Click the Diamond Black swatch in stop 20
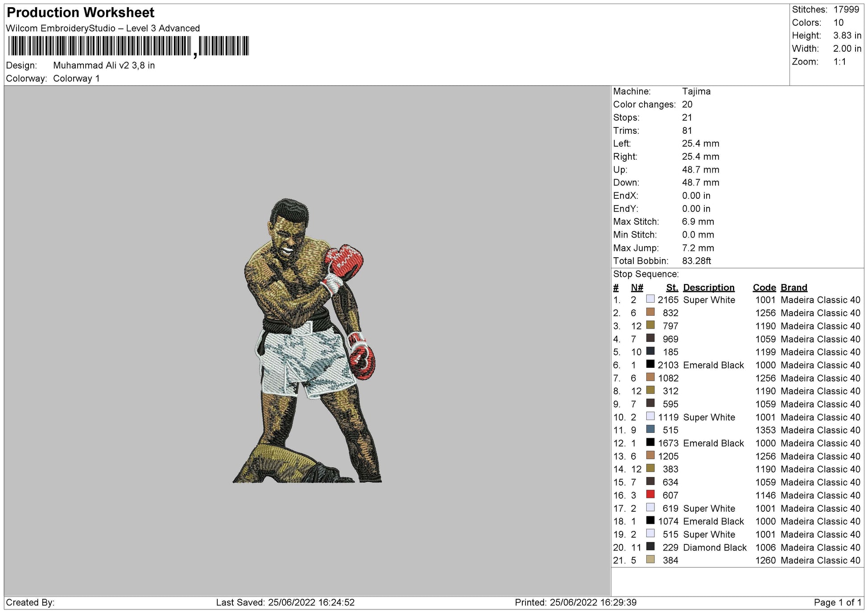Viewport: 868px width, 613px height. tap(650, 547)
